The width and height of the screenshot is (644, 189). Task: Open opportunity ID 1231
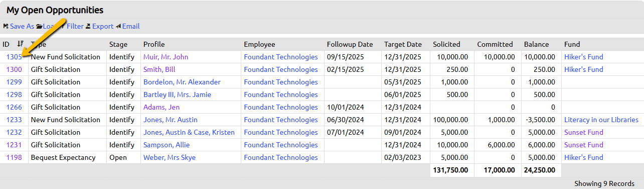coord(14,145)
